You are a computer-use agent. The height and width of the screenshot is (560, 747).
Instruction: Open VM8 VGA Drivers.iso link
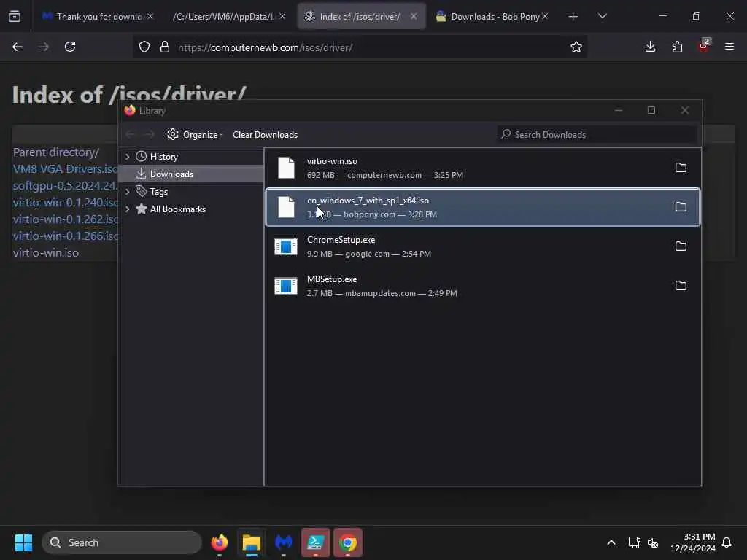[65, 169]
